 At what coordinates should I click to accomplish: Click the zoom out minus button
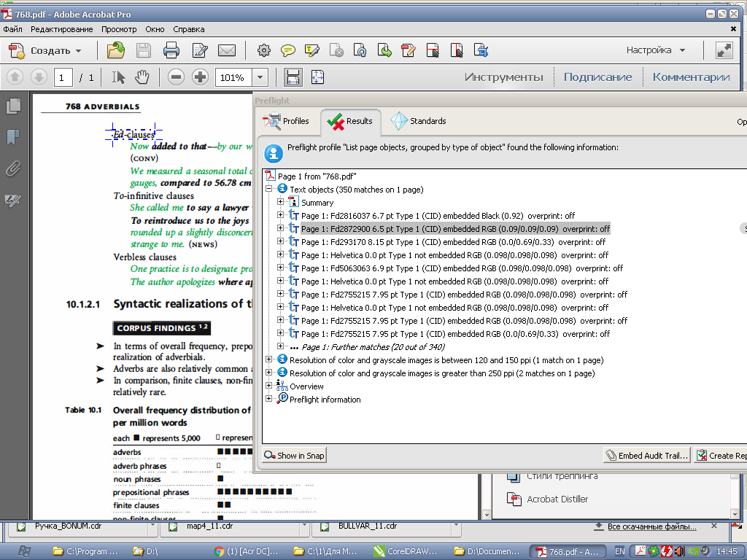pyautogui.click(x=176, y=77)
